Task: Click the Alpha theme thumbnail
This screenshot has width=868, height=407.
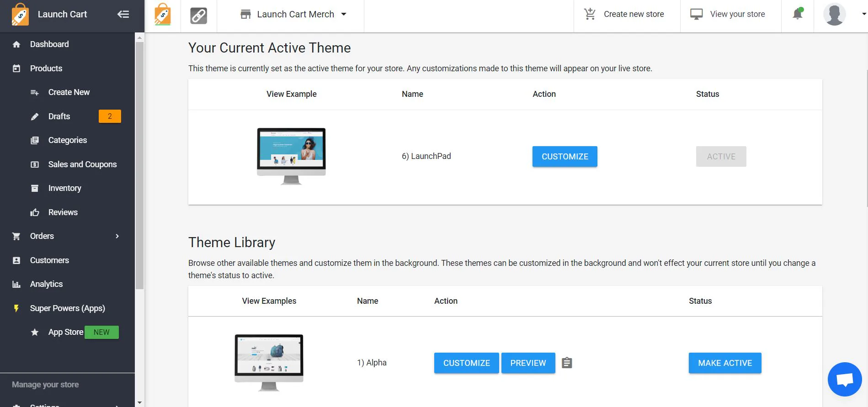Action: tap(269, 363)
